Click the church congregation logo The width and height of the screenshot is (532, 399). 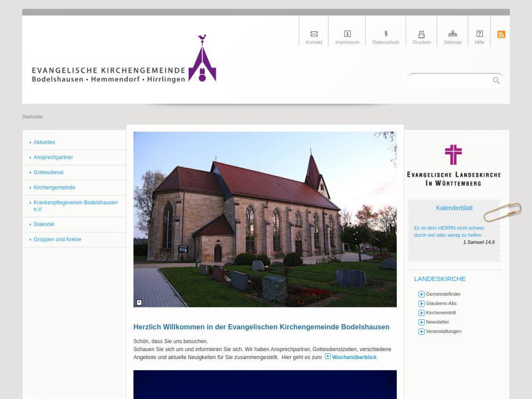(124, 60)
